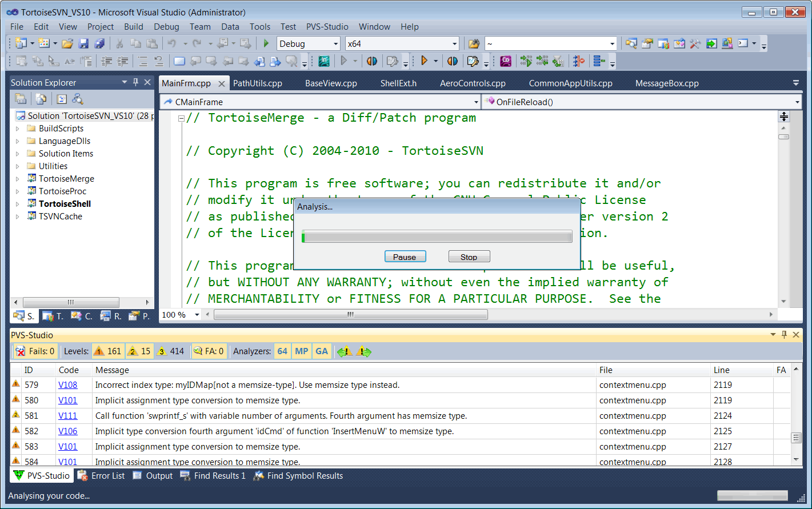Switch to the Error List tab
Viewport: 812px width, 509px height.
[x=101, y=475]
